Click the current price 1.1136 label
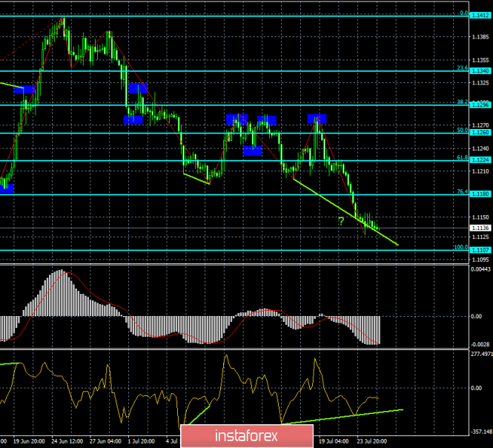Screen dimensions: 493x448 pos(479,228)
